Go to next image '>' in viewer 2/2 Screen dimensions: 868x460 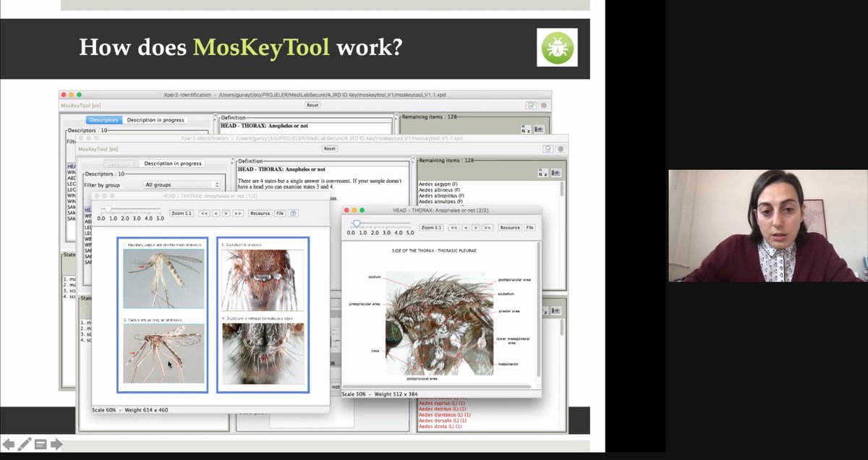(x=476, y=227)
